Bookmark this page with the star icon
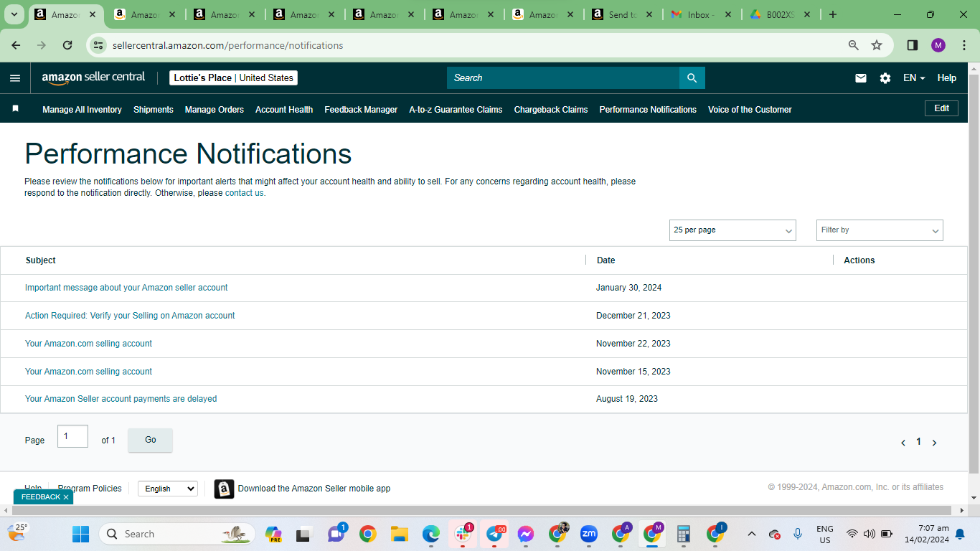 [x=877, y=45]
